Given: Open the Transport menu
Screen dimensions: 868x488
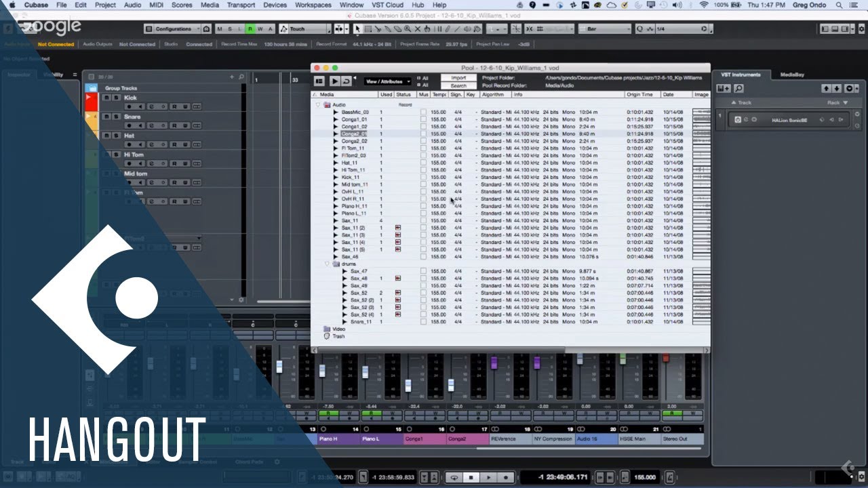Looking at the screenshot, I should 241,5.
